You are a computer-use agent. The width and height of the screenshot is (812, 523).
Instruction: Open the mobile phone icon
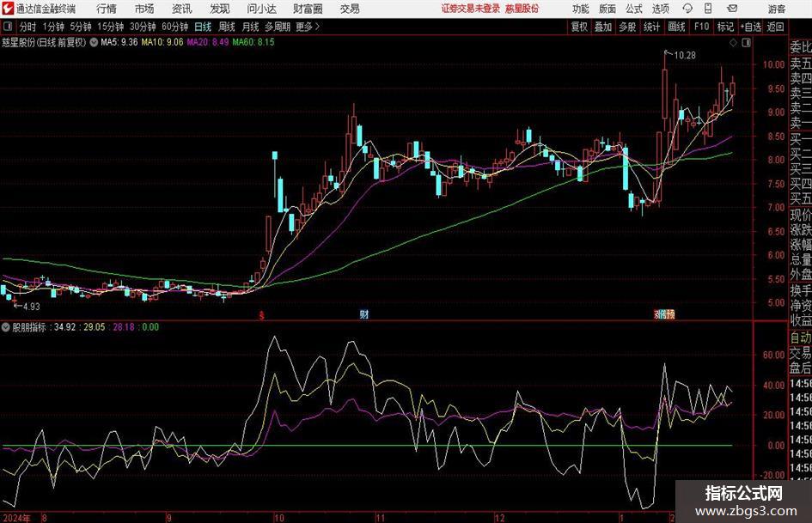[708, 9]
